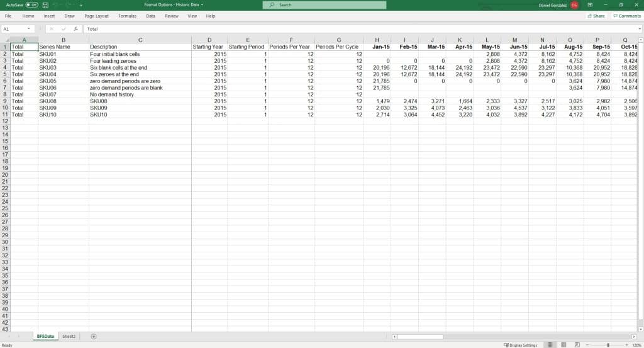Add a new sheet with plus icon
The width and height of the screenshot is (644, 348).
tap(94, 337)
